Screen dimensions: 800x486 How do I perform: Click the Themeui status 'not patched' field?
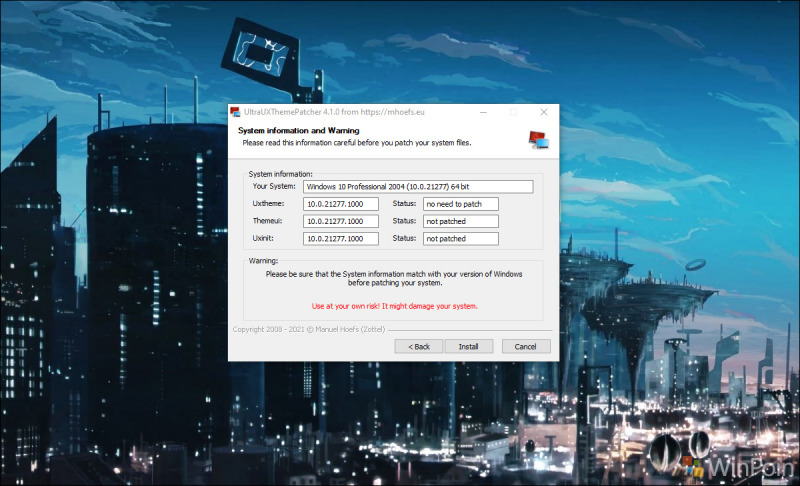tap(460, 221)
